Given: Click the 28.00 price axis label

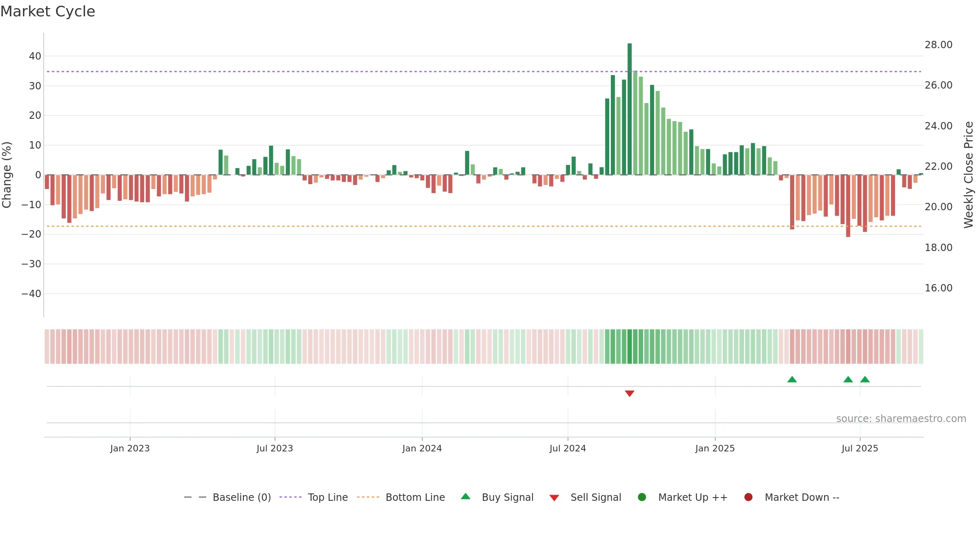Looking at the screenshot, I should [938, 45].
